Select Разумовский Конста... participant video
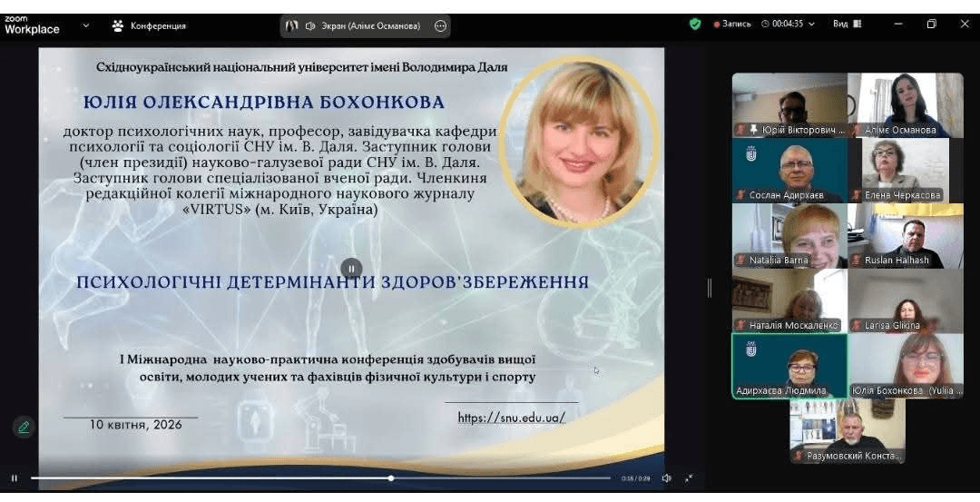This screenshot has height=502, width=980. click(848, 431)
